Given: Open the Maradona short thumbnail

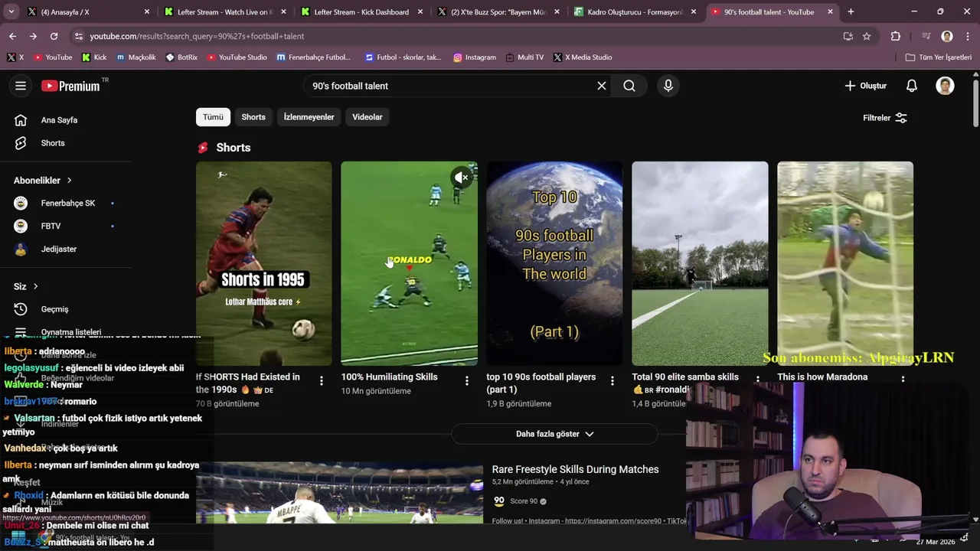Looking at the screenshot, I should click(x=845, y=263).
